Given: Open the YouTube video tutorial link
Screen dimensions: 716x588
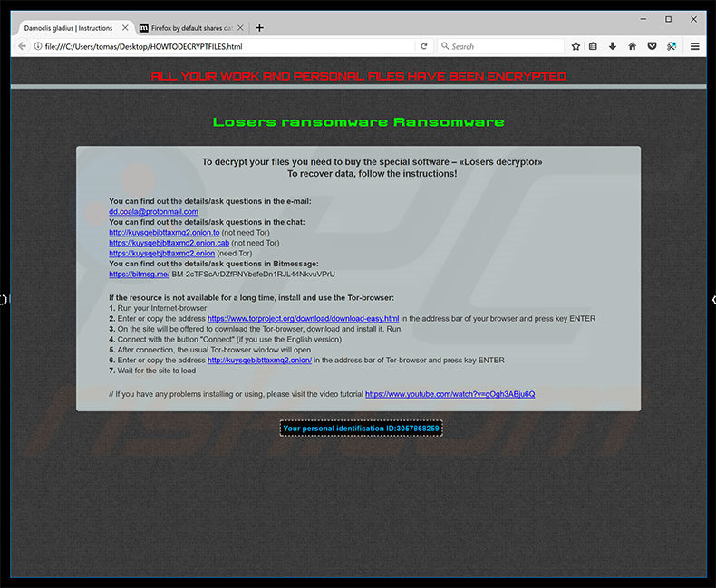Looking at the screenshot, I should click(x=450, y=394).
